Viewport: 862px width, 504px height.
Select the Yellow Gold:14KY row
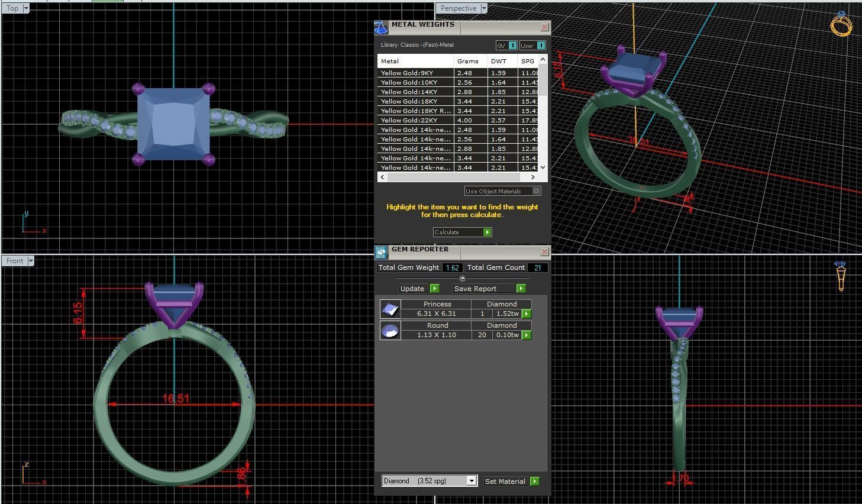click(x=459, y=92)
